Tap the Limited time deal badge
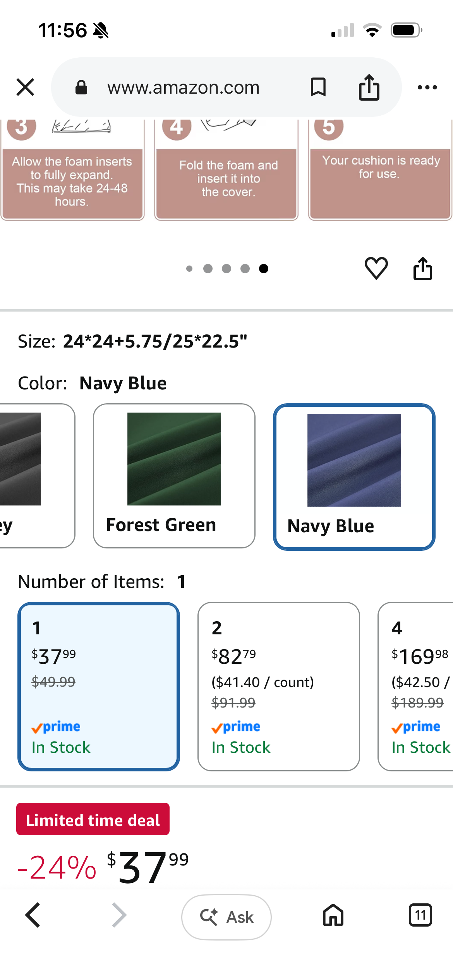 tap(93, 820)
